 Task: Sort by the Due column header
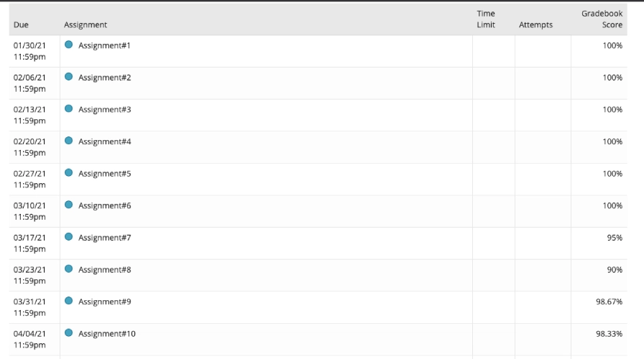tap(21, 25)
